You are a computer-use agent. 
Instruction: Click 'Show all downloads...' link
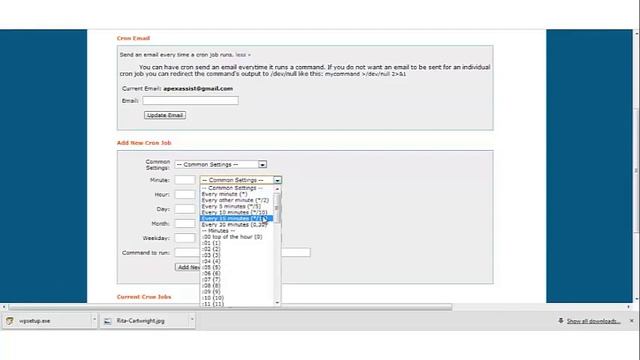pos(593,321)
